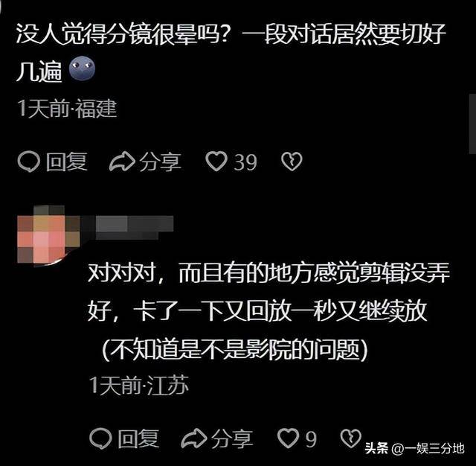The height and width of the screenshot is (466, 476).
Task: Like the comment showing 39 hearts
Action: pyautogui.click(x=216, y=162)
